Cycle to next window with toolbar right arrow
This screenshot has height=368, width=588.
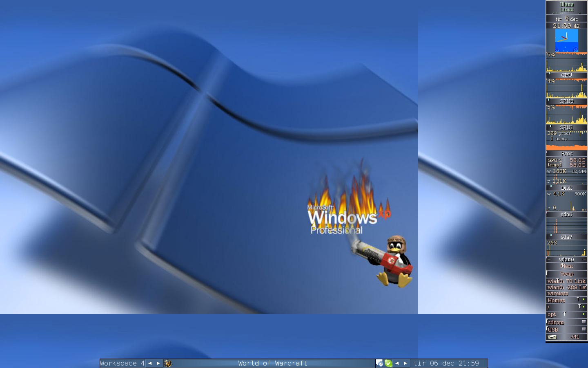(405, 363)
